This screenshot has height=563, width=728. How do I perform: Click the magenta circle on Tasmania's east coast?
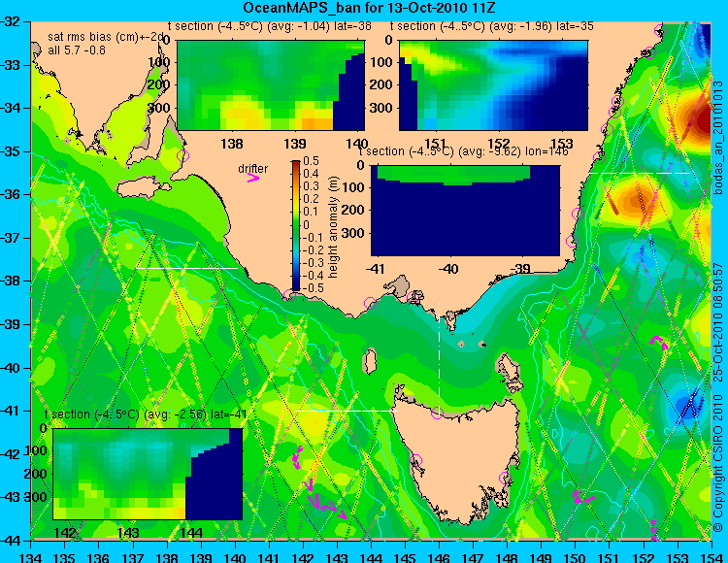(x=505, y=478)
